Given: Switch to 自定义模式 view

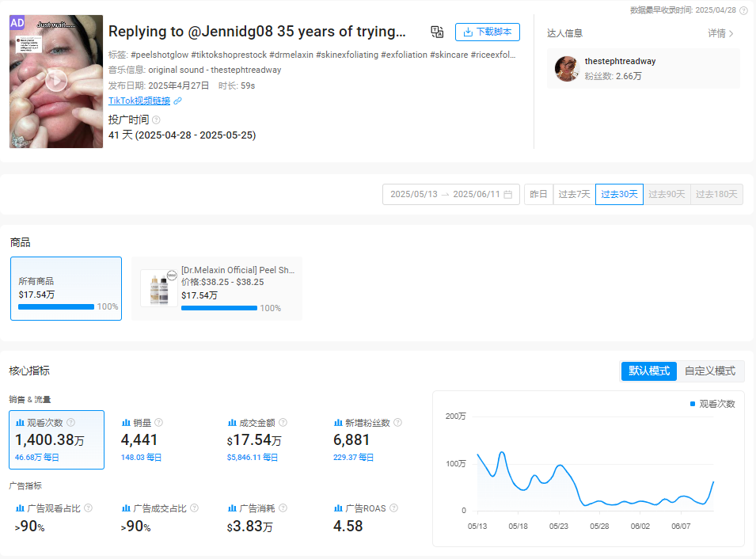Looking at the screenshot, I should (x=709, y=371).
